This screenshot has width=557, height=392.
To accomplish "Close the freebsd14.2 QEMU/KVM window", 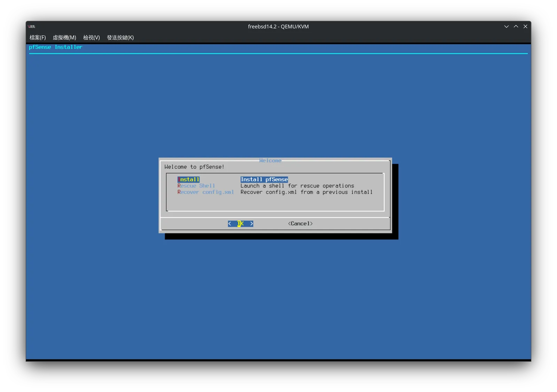I will click(525, 26).
